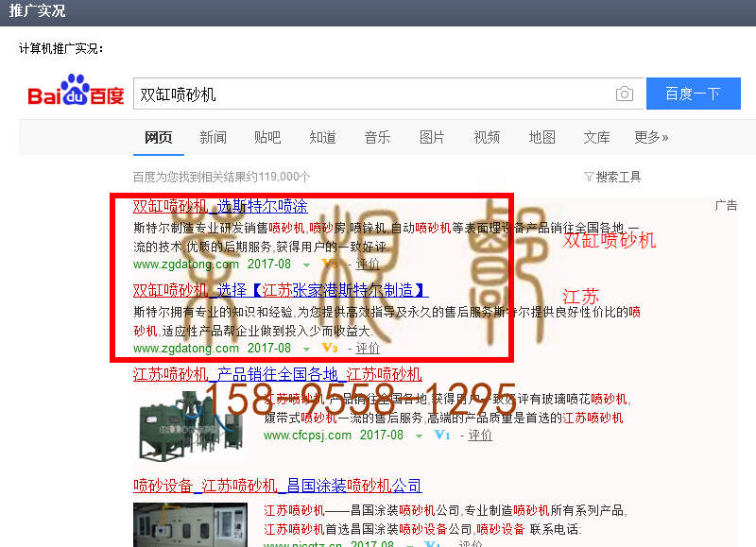Open result 江苏喷砂机_产品销往全国各地_江苏喷砂机
Image resolution: width=756 pixels, height=547 pixels.
click(x=277, y=374)
